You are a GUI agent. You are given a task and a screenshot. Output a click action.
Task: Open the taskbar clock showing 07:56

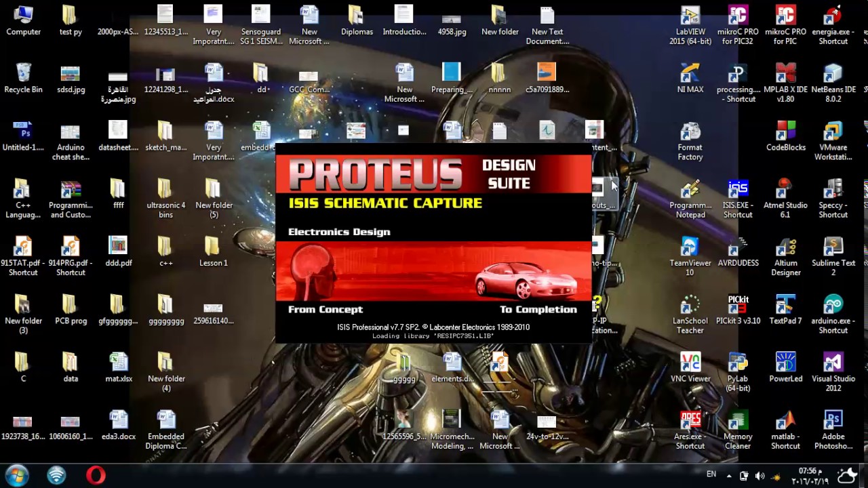click(810, 476)
